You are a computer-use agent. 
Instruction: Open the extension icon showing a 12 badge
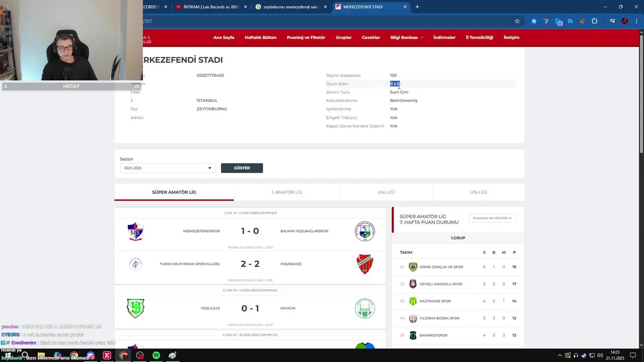[x=558, y=21]
